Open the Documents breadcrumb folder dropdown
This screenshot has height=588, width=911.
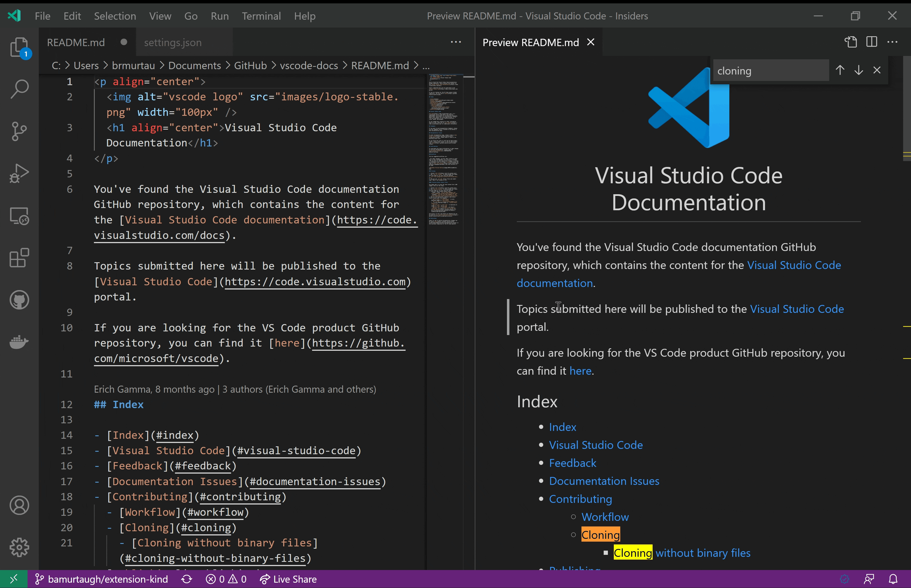(194, 66)
